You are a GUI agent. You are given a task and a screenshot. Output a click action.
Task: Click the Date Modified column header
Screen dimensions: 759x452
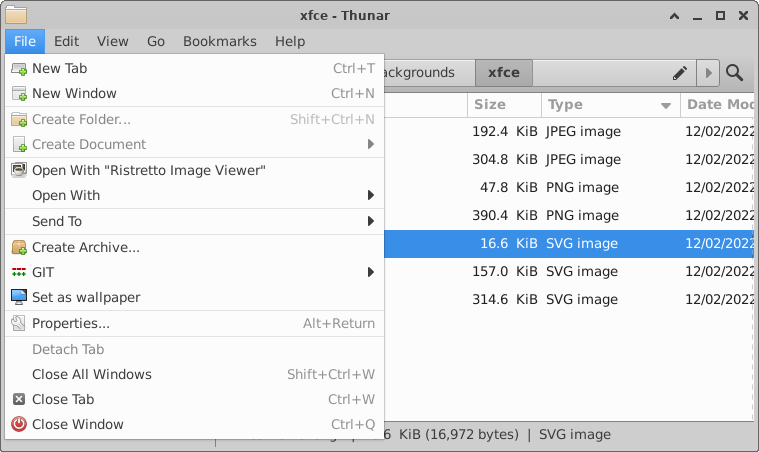(718, 105)
